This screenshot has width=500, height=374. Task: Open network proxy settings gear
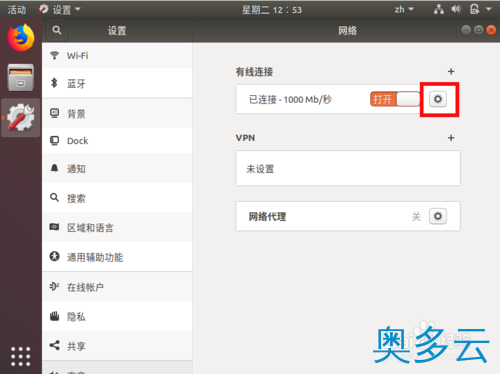438,216
